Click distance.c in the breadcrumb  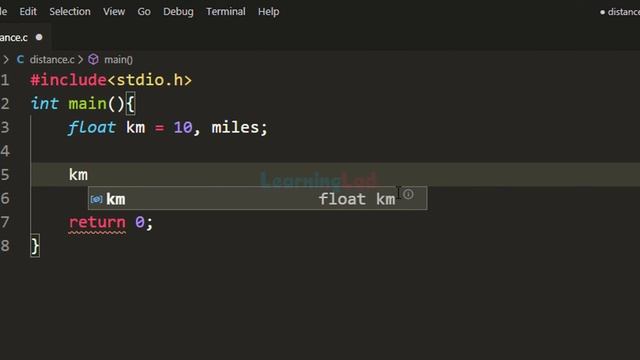point(52,60)
